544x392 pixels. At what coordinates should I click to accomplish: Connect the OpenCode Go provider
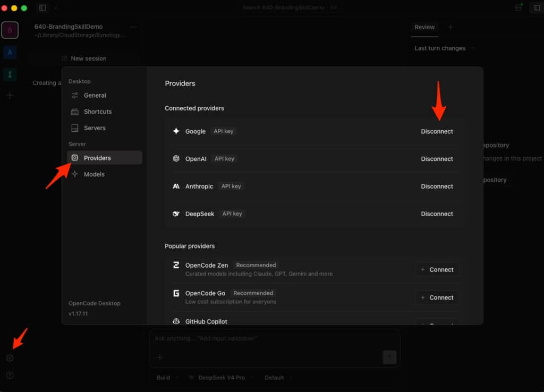(437, 297)
